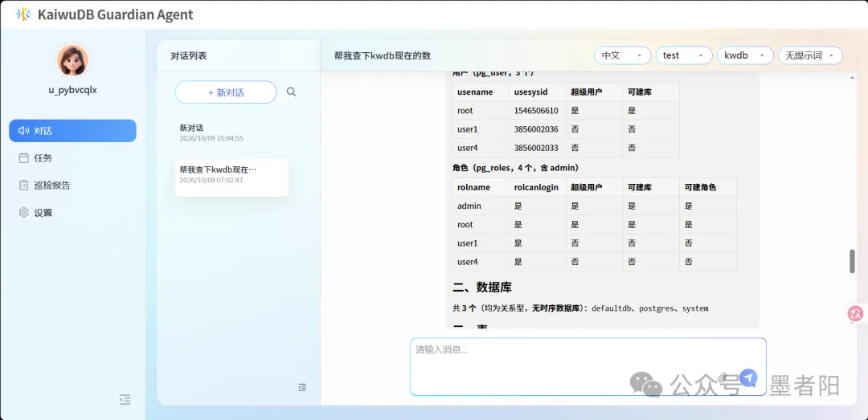Open the 巡检报告 sidebar menu
868x420 pixels.
72,185
